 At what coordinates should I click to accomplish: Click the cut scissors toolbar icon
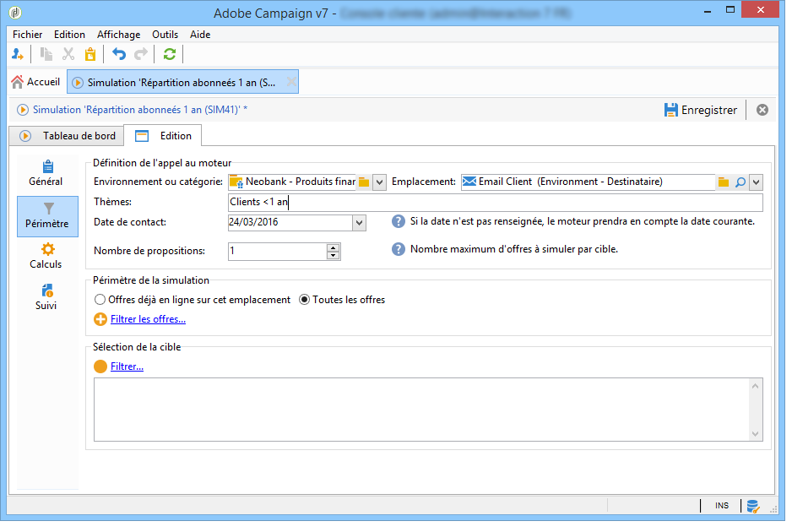[x=68, y=54]
